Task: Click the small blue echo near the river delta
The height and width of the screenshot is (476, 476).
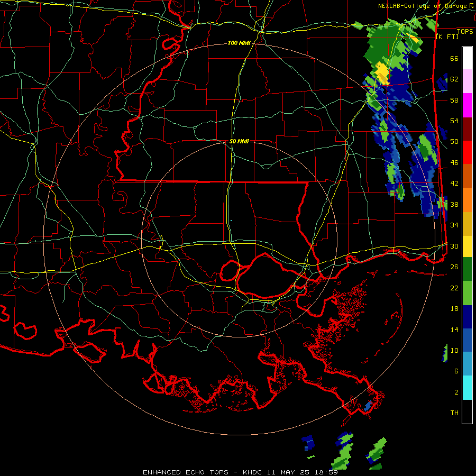Action: [368, 406]
